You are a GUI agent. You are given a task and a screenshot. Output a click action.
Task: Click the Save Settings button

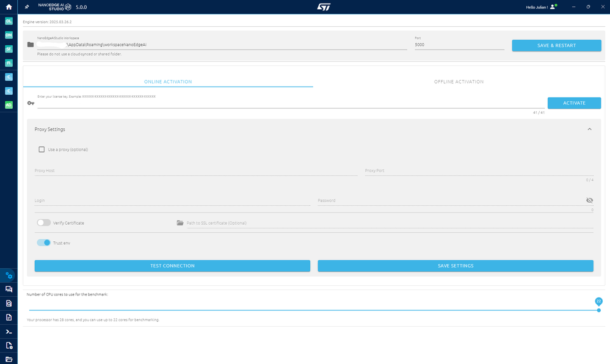pyautogui.click(x=456, y=266)
